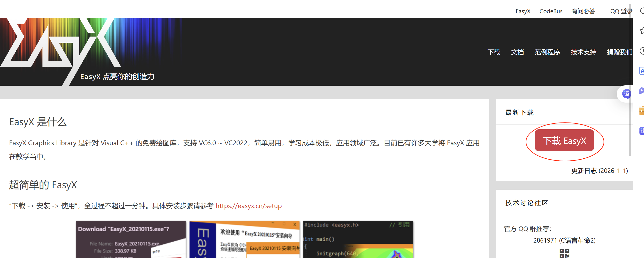Open the toolbox icon in browser sidebar
The height and width of the screenshot is (258, 644).
(x=642, y=111)
